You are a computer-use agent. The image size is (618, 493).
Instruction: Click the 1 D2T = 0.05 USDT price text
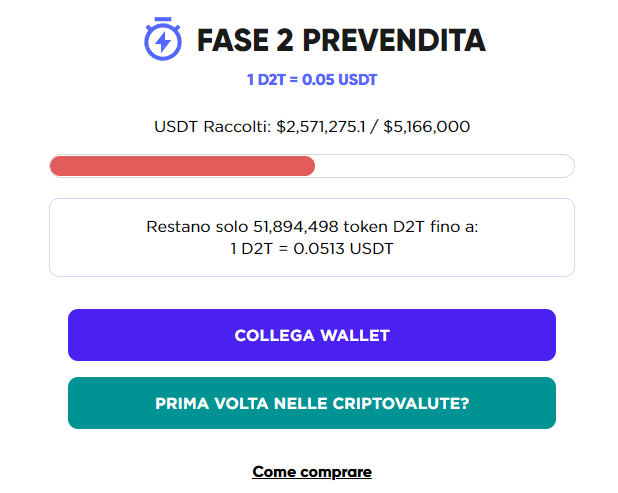coord(312,80)
